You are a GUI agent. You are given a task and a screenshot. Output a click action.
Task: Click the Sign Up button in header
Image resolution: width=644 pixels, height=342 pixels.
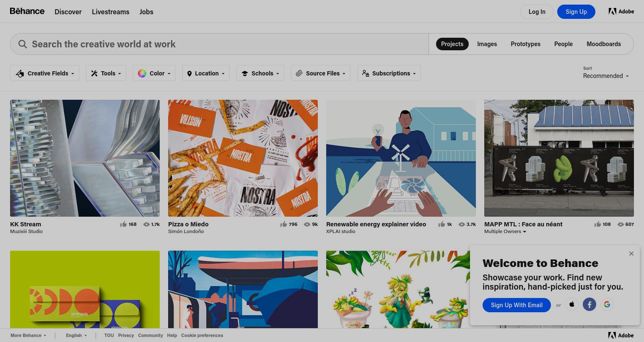[576, 12]
